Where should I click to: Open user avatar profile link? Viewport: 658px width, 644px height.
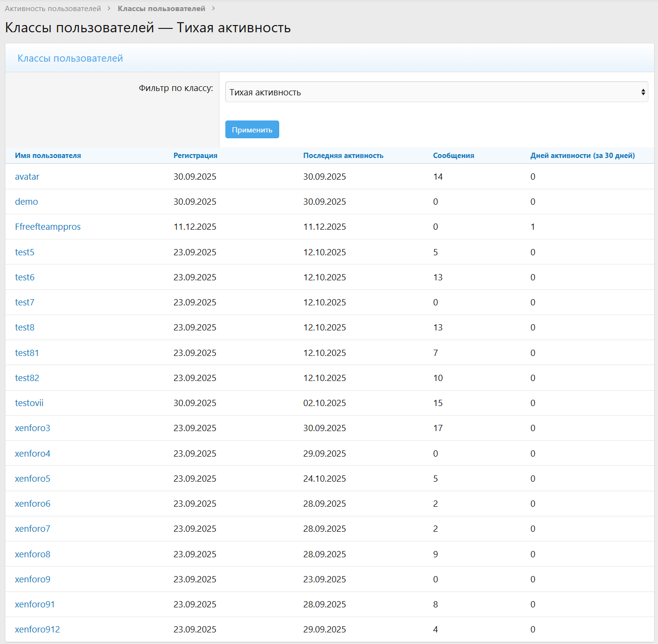pyautogui.click(x=27, y=177)
